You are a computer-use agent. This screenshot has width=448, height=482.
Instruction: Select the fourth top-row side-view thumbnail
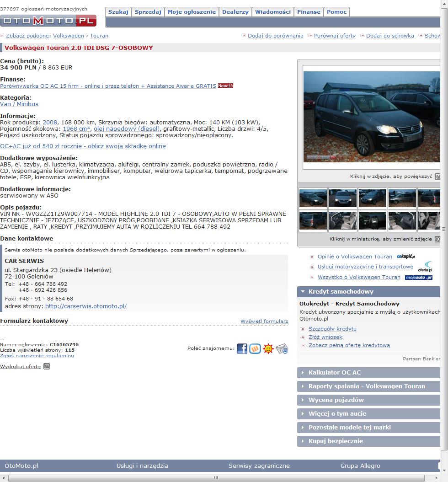402,198
